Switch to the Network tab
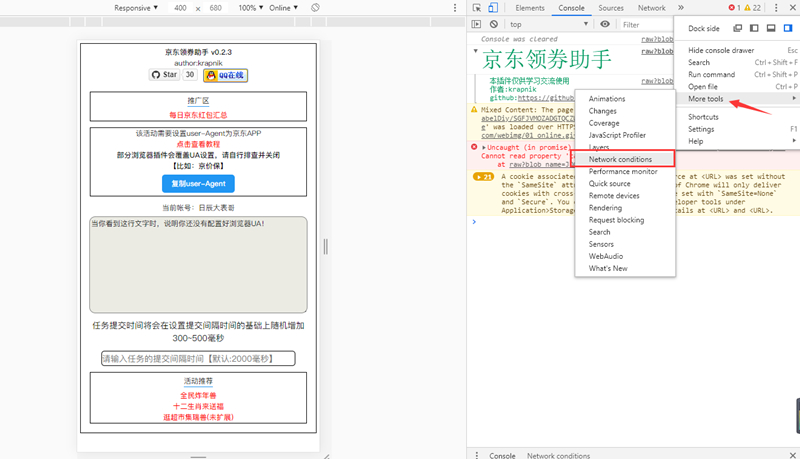The height and width of the screenshot is (459, 800). coord(652,8)
